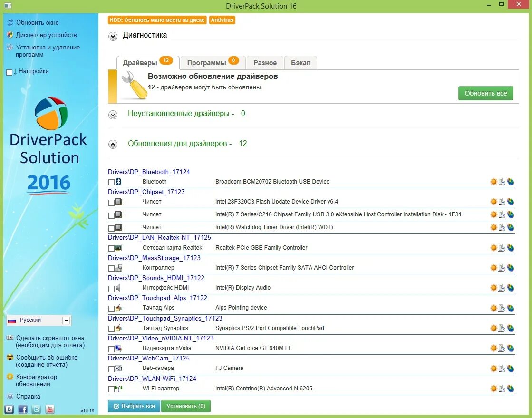This screenshot has height=418, width=532.
Task: Click Сообщить об ошибке link
Action: point(47,361)
